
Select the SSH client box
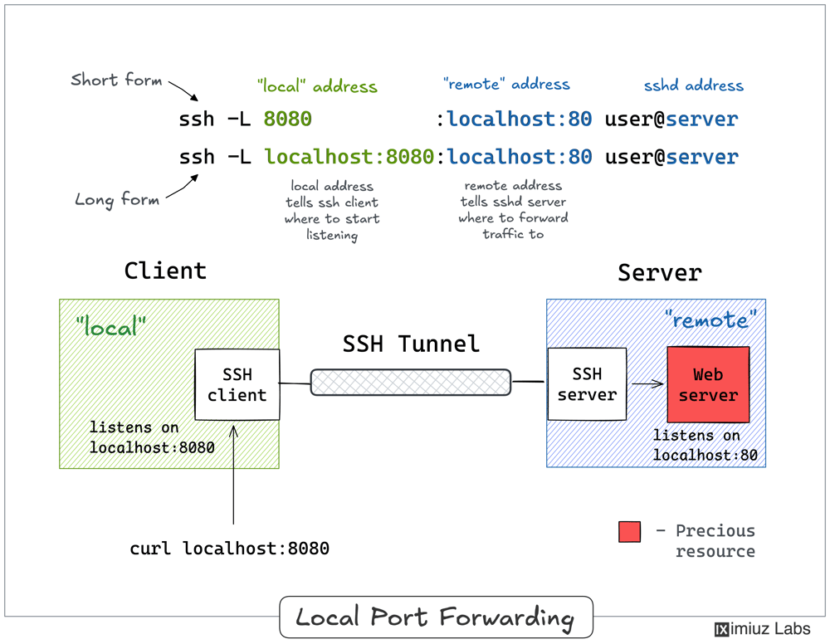237,385
